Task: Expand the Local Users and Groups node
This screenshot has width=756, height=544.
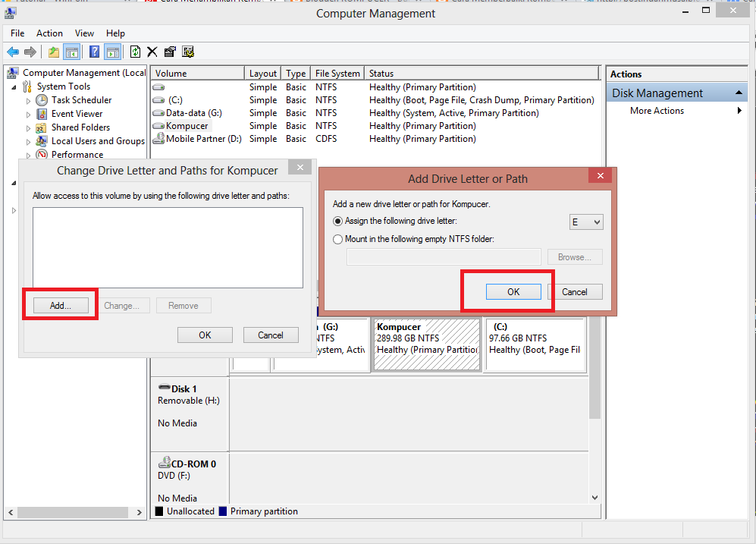Action: click(x=29, y=142)
